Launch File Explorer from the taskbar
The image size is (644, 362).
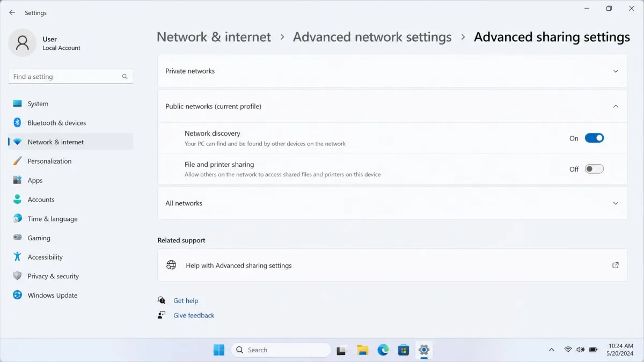[x=362, y=350]
